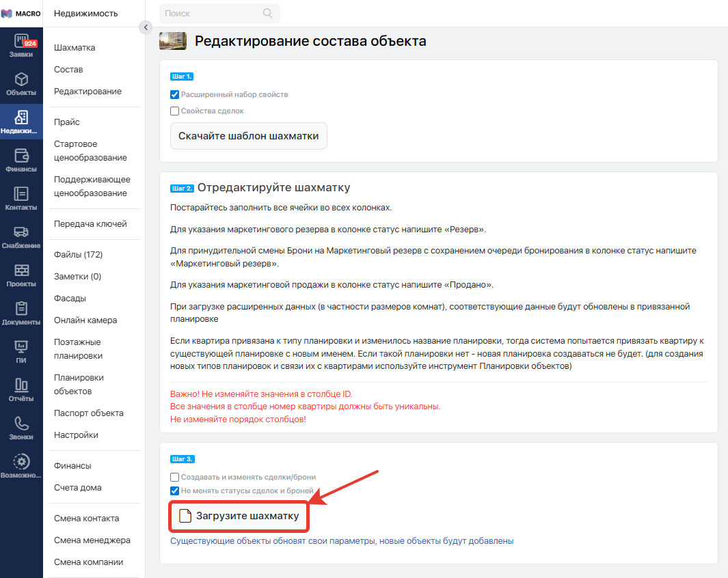Click into the Поиск search field
This screenshot has width=728, height=578.
[x=212, y=14]
